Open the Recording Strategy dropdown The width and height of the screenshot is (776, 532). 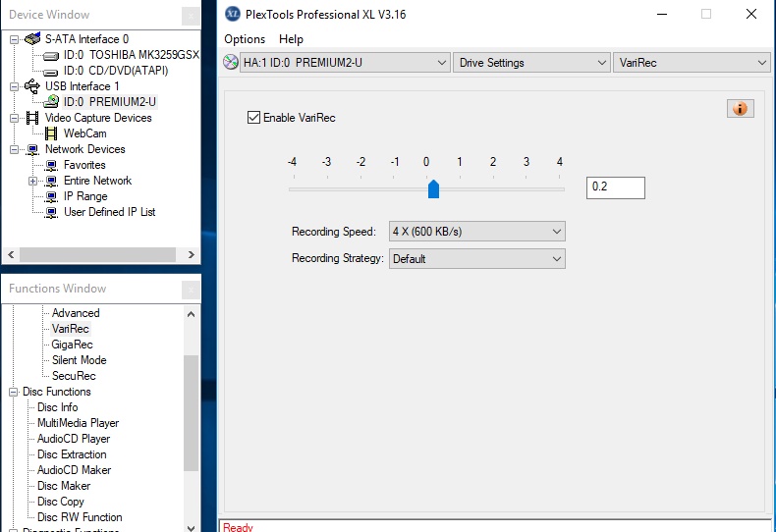coord(477,258)
